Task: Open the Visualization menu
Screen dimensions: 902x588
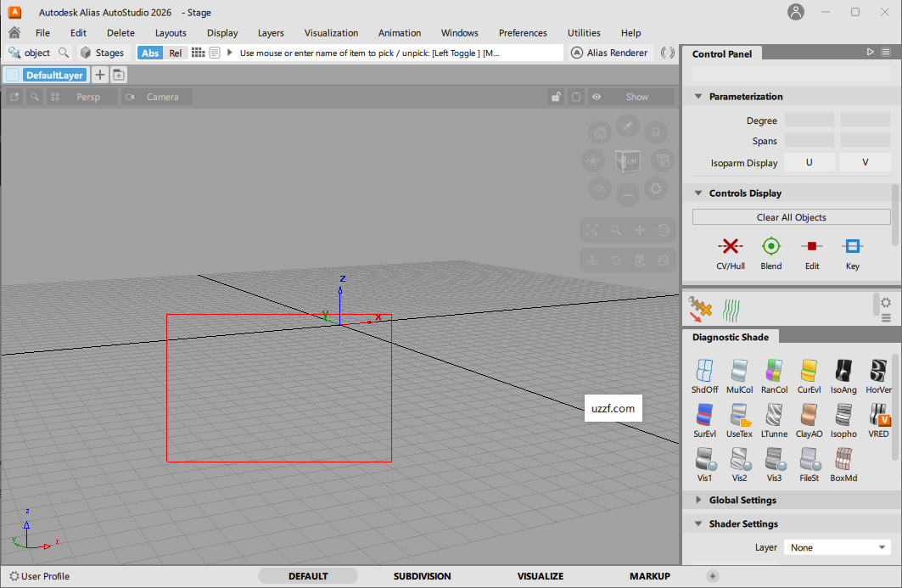Action: (x=331, y=33)
